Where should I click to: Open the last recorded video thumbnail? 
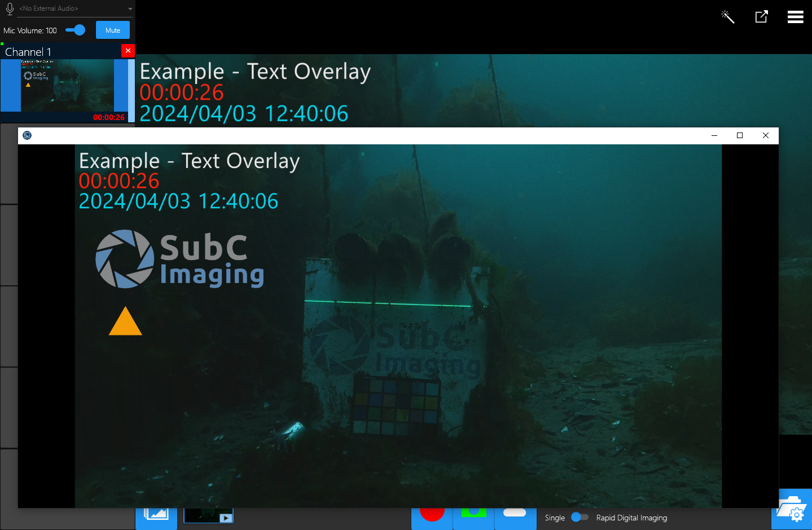(x=208, y=515)
